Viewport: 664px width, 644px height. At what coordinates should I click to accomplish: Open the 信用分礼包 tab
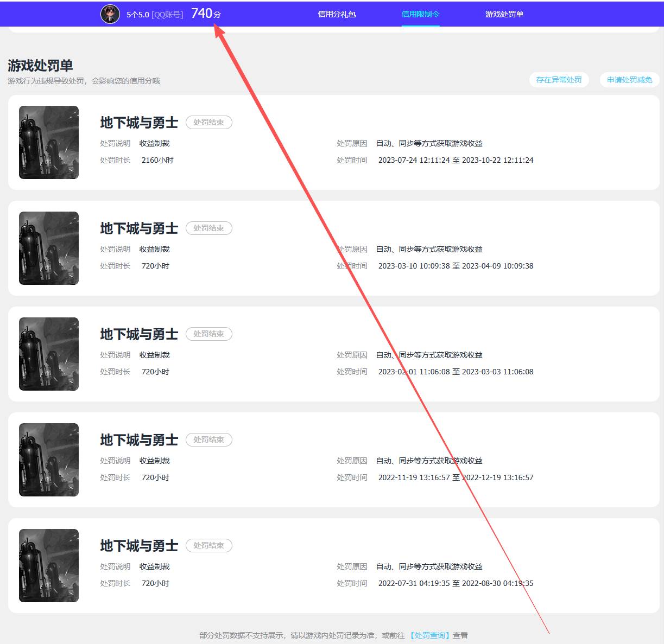click(337, 14)
